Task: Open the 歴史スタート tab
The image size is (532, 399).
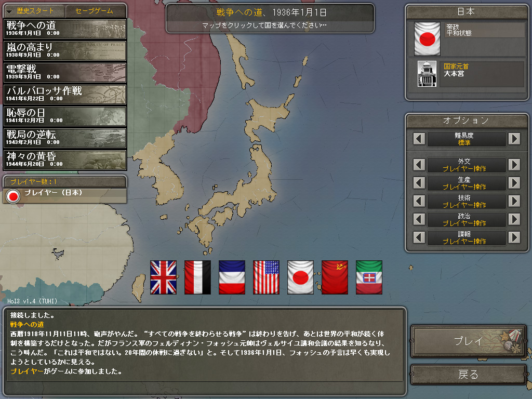Action: pos(34,11)
